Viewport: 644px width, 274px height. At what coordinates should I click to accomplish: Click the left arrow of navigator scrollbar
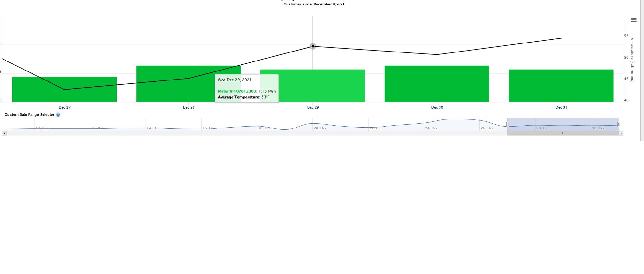(x=4, y=133)
